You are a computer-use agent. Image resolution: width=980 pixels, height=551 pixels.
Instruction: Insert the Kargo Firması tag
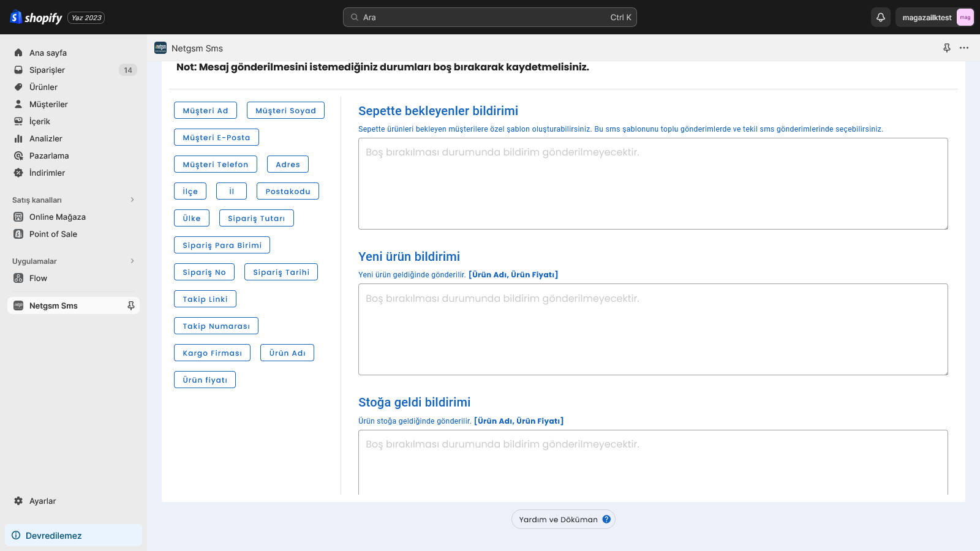coord(212,353)
